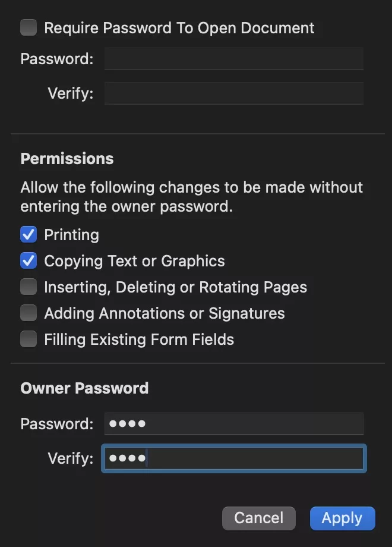Click the Password label beside the top field

point(56,58)
